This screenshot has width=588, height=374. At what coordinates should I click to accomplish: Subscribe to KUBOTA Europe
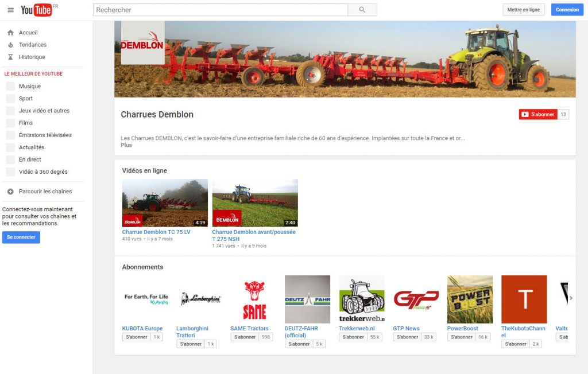(x=137, y=337)
